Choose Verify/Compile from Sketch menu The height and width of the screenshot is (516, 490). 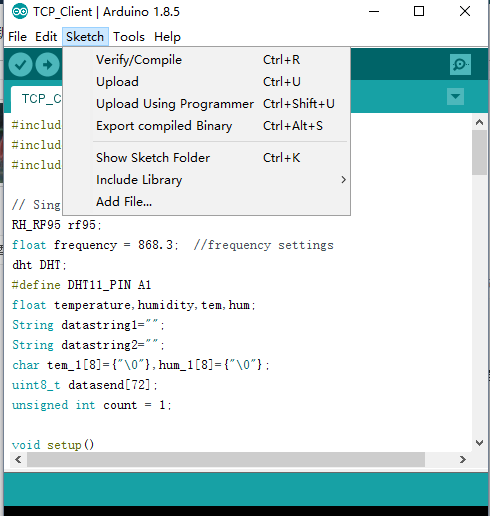(x=207, y=60)
